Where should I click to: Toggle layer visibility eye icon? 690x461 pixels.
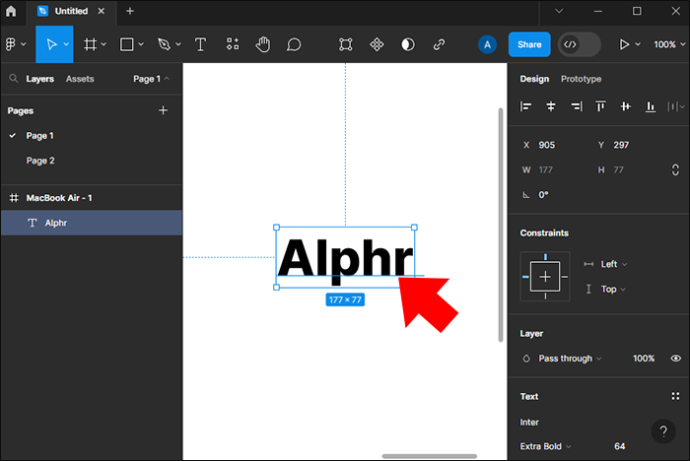(675, 359)
